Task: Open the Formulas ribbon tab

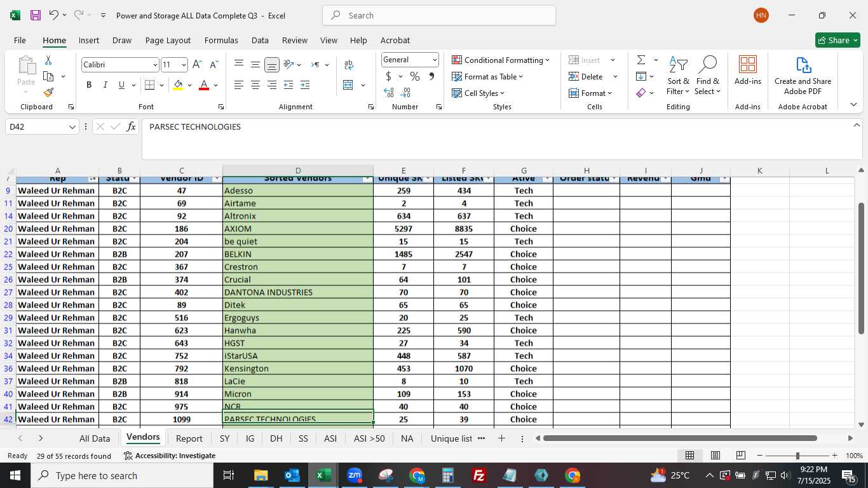Action: coord(221,40)
